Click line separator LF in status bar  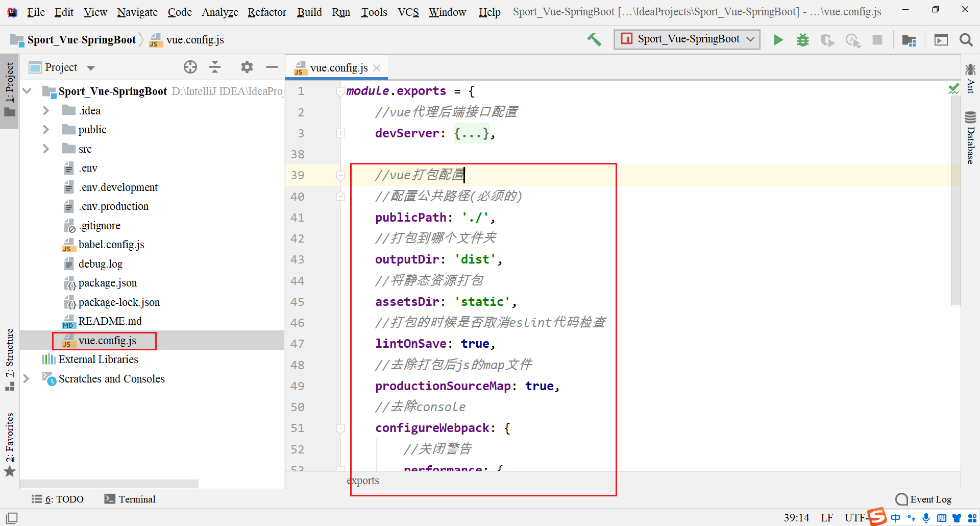(827, 517)
